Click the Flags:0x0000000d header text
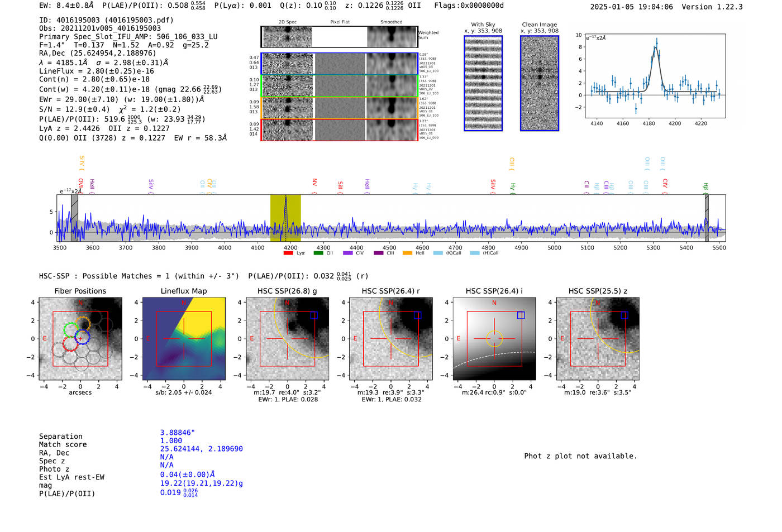 [469, 6]
